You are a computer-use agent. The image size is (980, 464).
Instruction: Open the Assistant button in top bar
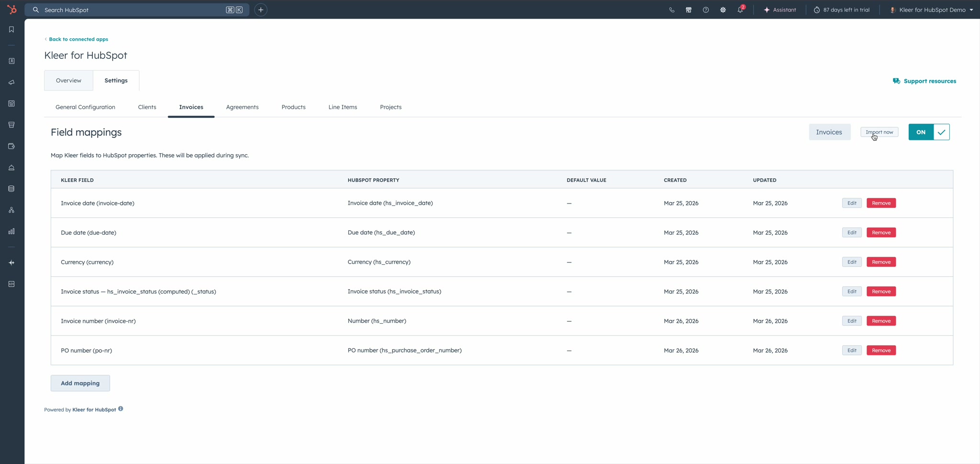point(780,10)
